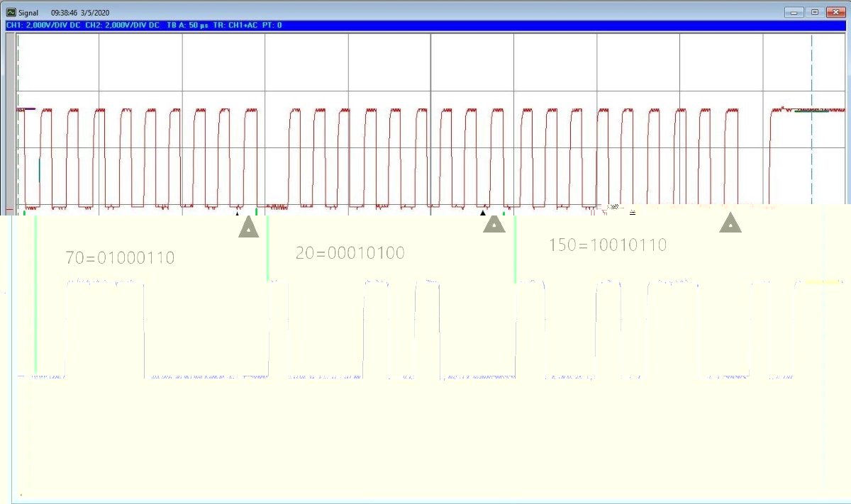Click the TB A: 50 µs timebase readout
The width and height of the screenshot is (851, 504).
tap(188, 26)
